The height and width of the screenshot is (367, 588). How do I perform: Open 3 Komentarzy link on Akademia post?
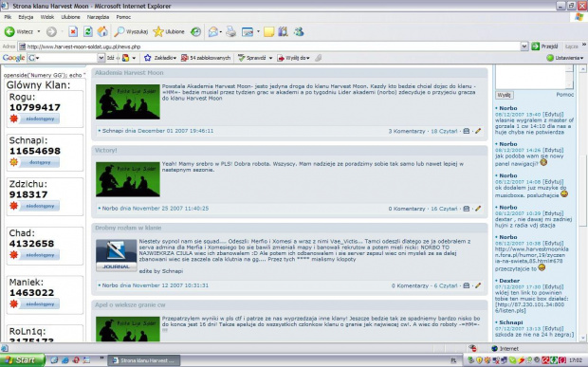407,131
